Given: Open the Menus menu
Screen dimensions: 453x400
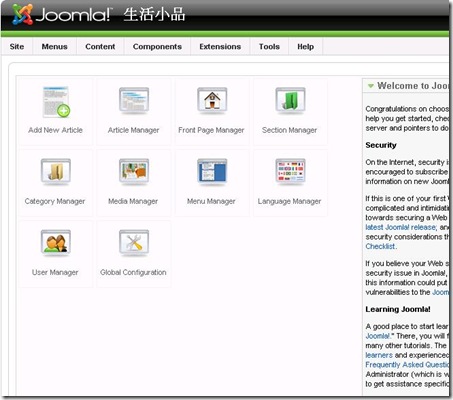Looking at the screenshot, I should click(55, 47).
